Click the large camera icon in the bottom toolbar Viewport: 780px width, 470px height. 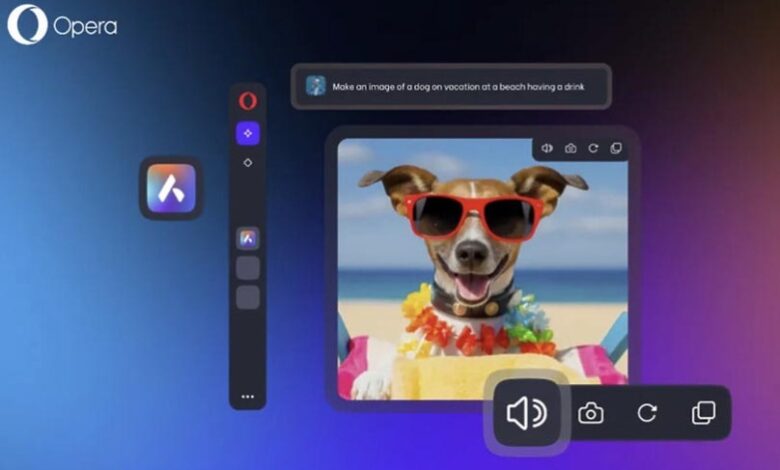[591, 413]
